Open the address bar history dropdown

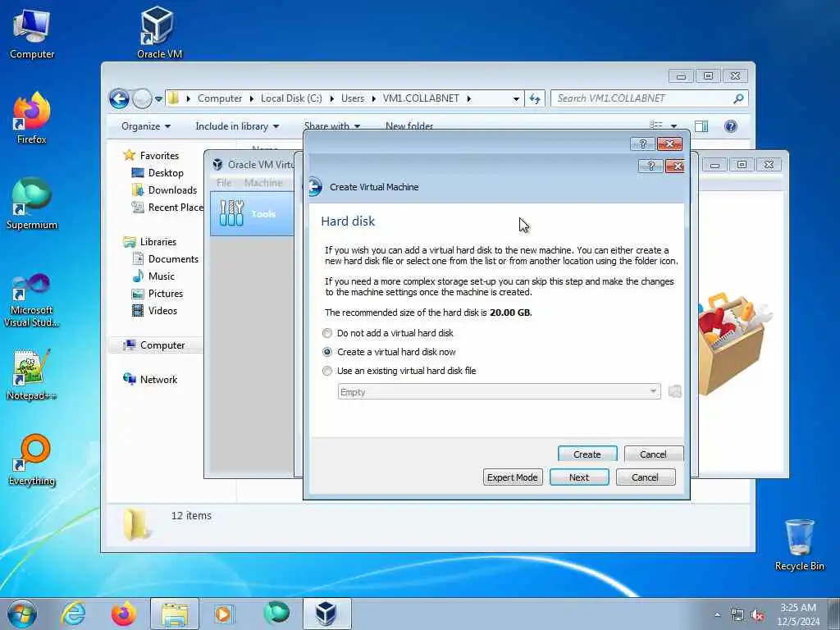(516, 99)
